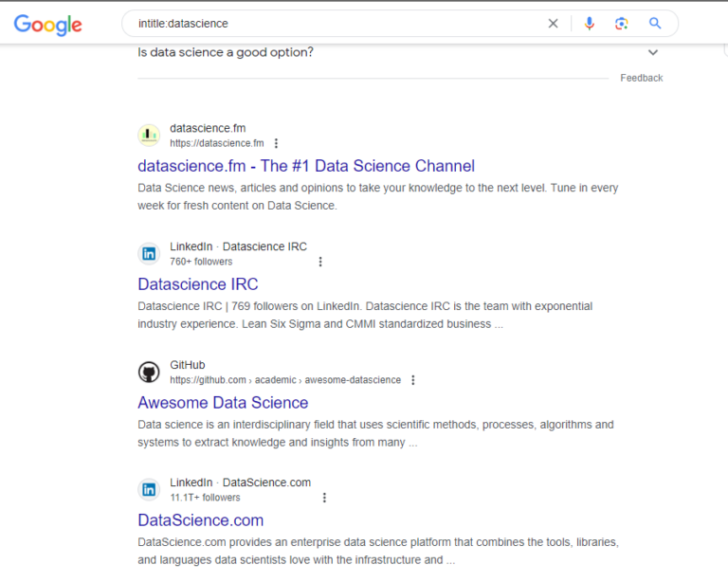Click the '11.1T+ followers' text

205,498
